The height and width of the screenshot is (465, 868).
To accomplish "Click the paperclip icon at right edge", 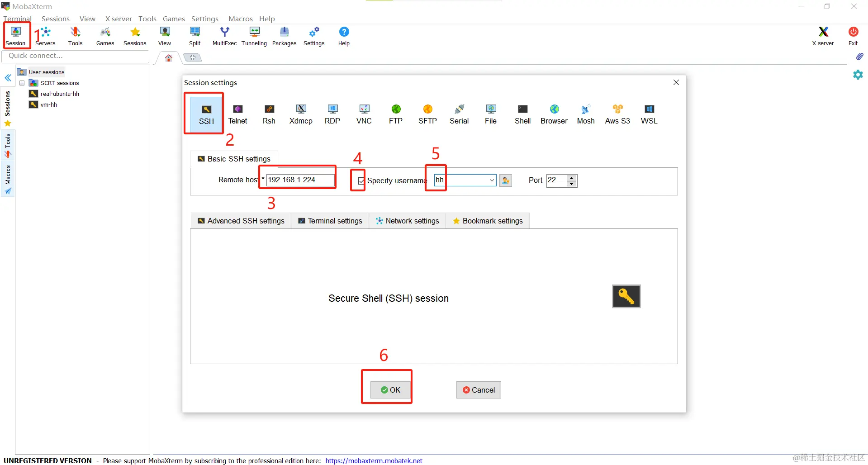I will click(x=859, y=57).
